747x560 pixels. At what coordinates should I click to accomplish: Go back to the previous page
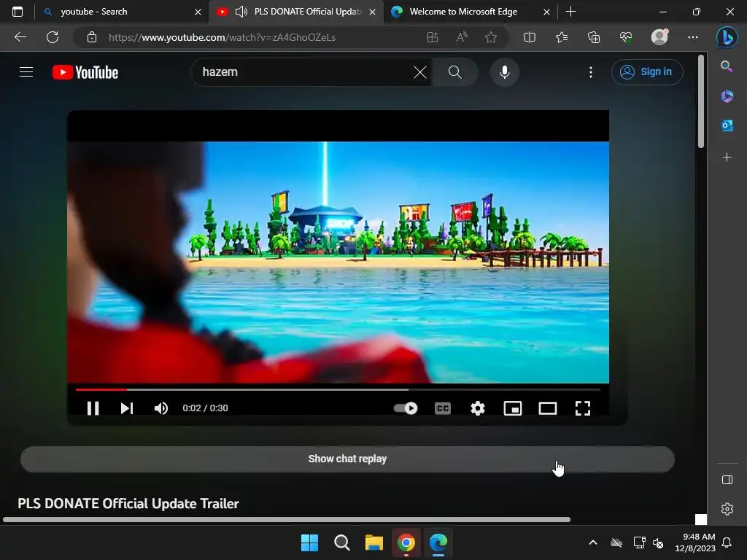click(x=20, y=37)
